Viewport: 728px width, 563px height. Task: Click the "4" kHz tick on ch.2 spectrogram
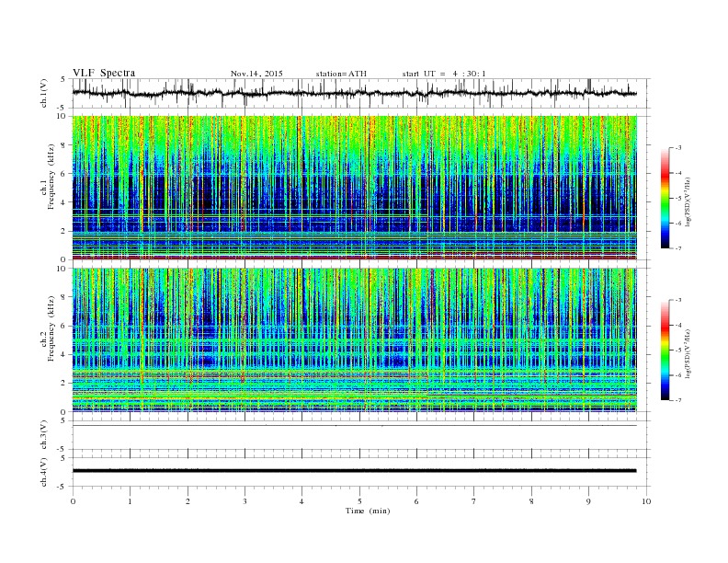[x=63, y=354]
